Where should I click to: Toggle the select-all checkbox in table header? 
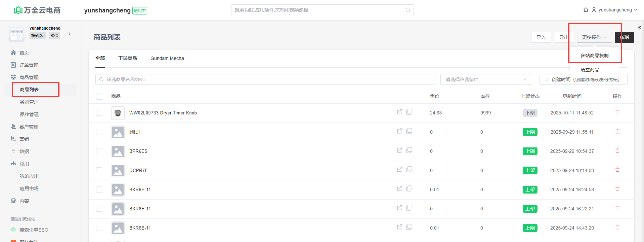[x=99, y=97]
